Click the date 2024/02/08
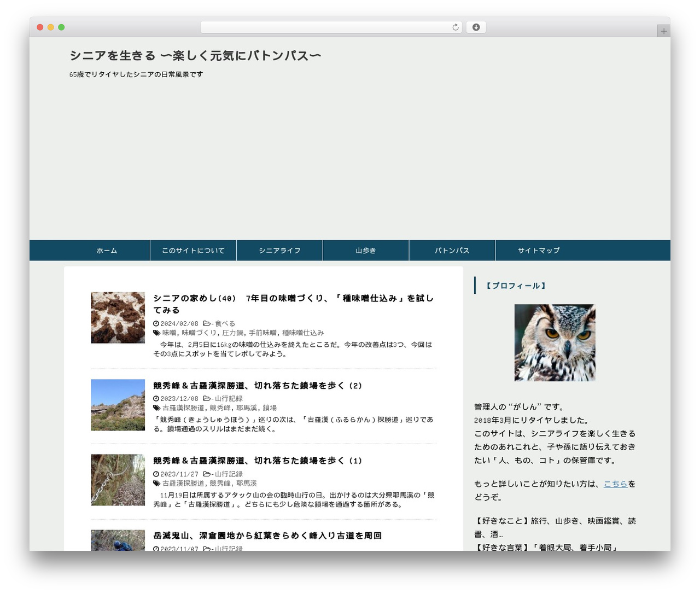This screenshot has height=593, width=700. (179, 324)
